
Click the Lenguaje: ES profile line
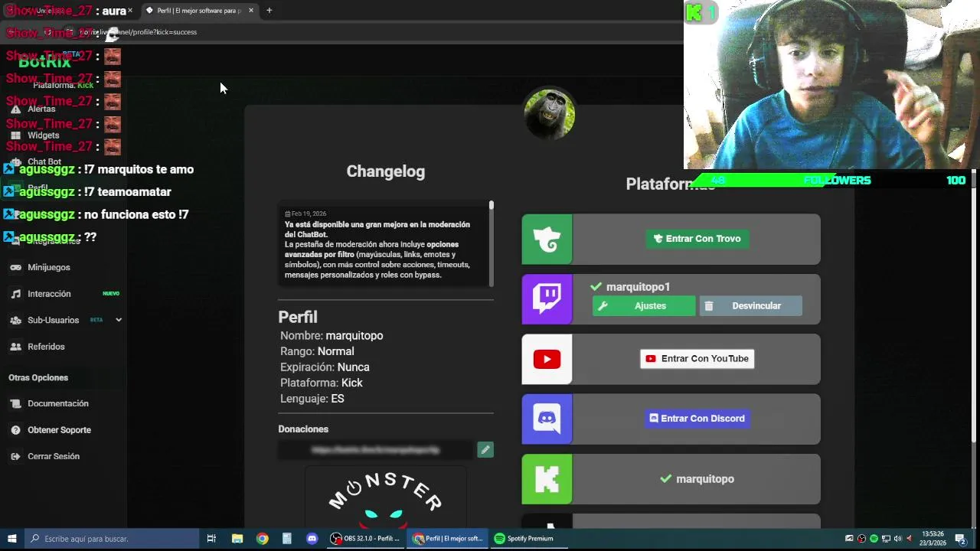click(x=312, y=399)
